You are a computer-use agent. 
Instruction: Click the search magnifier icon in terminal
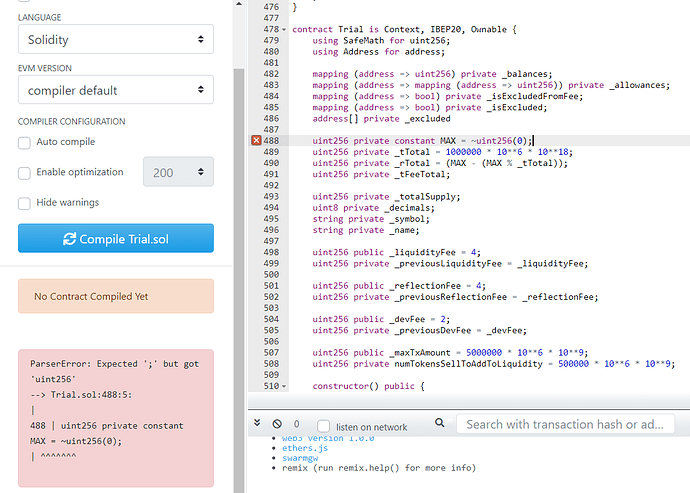[439, 423]
